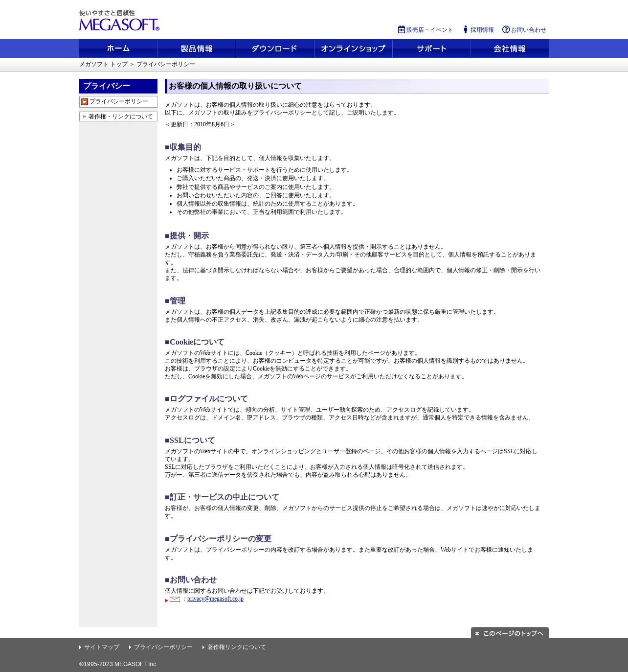Click the プライバシー sidebar heading
Screen dimensions: 628x672
click(118, 86)
